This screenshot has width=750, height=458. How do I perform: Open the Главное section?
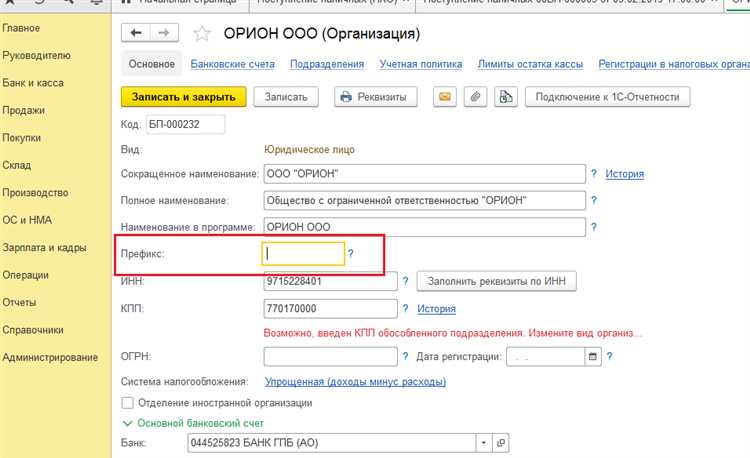(21, 28)
